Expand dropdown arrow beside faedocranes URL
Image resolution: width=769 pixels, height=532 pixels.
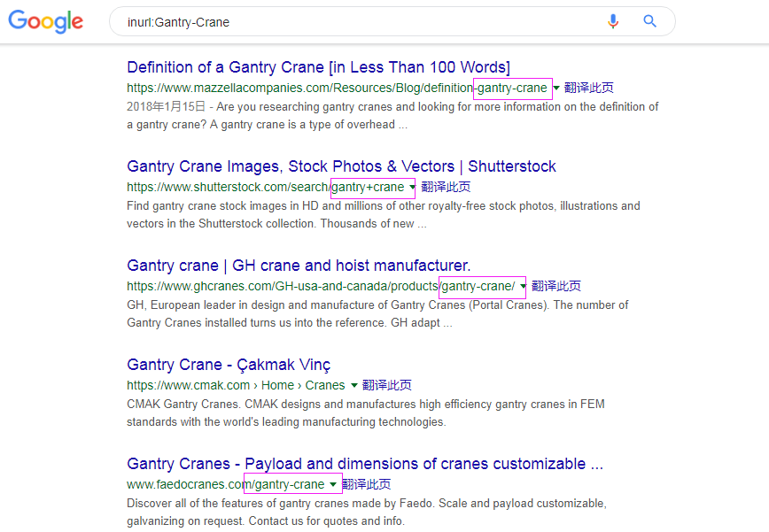[333, 484]
